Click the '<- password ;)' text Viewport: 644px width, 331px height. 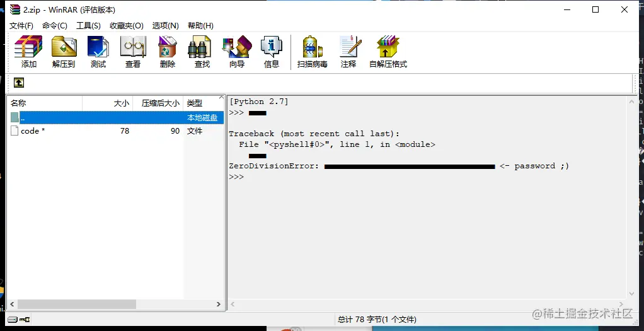(534, 166)
